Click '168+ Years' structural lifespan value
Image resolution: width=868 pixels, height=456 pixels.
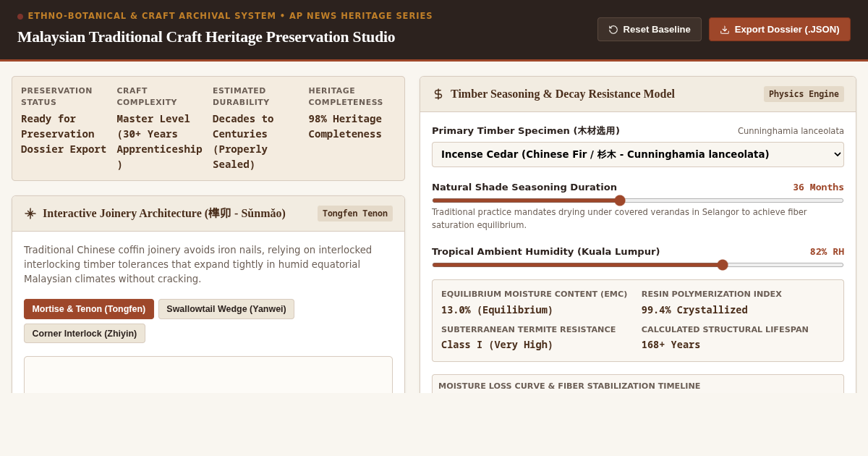[x=671, y=345]
